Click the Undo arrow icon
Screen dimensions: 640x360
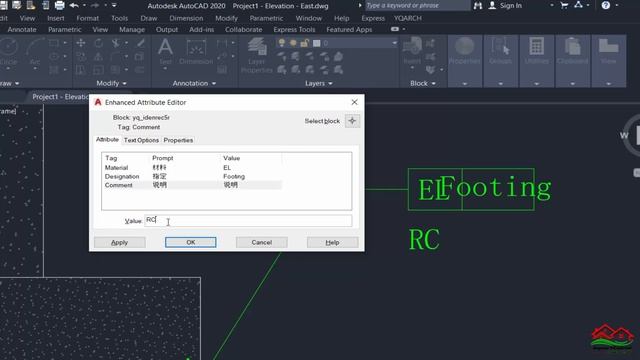[x=74, y=5]
